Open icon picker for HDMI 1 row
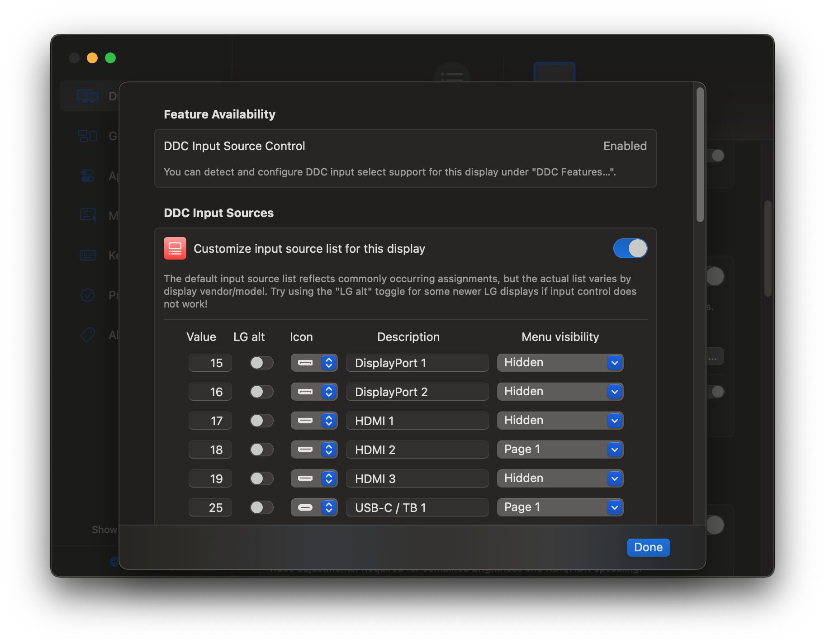The height and width of the screenshot is (644, 825). pyautogui.click(x=314, y=421)
